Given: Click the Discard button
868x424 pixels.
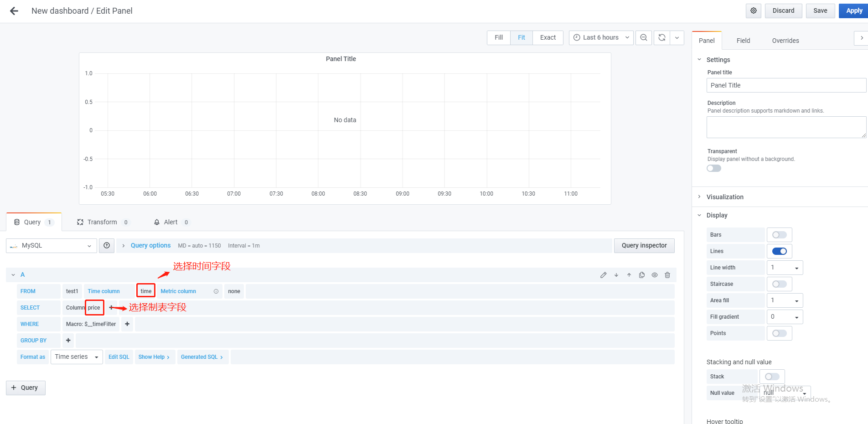Looking at the screenshot, I should (x=783, y=11).
